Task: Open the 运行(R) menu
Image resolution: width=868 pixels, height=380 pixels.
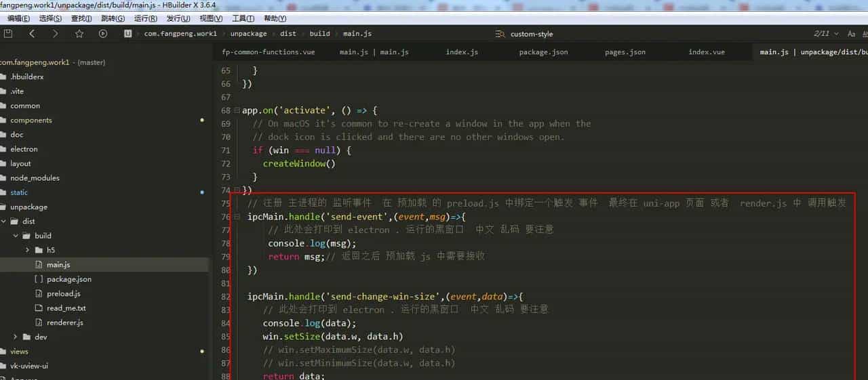Action: point(146,18)
